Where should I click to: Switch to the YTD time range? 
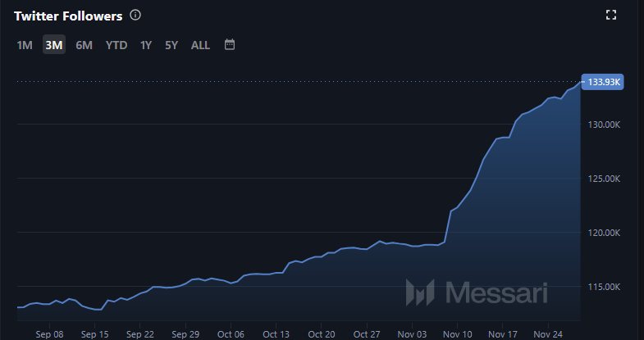tap(116, 45)
